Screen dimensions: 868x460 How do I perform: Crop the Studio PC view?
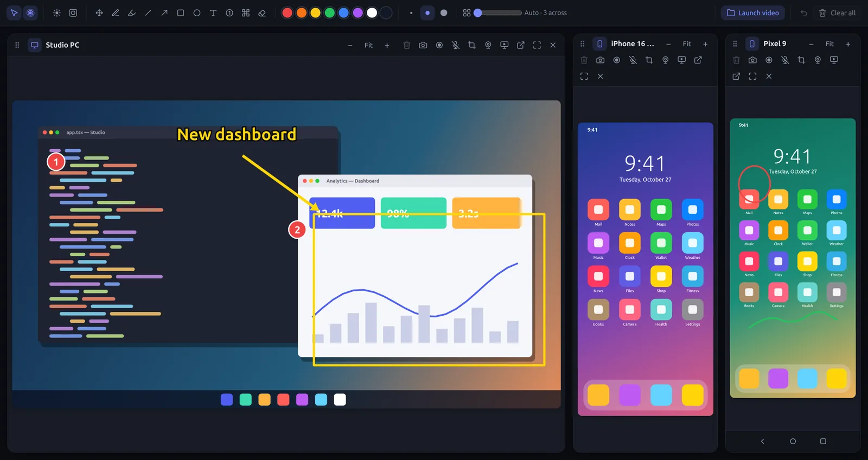coord(472,45)
